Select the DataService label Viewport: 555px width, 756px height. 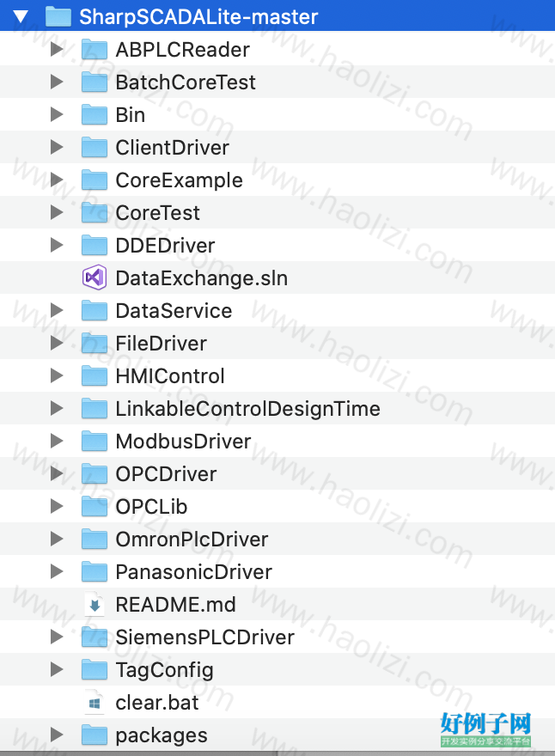(174, 311)
